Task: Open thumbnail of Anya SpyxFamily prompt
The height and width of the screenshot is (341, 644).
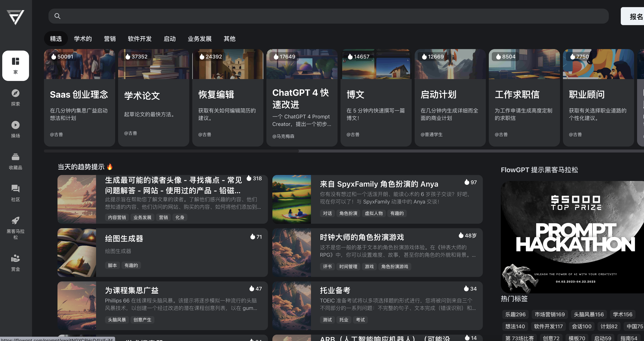Action: pyautogui.click(x=291, y=199)
